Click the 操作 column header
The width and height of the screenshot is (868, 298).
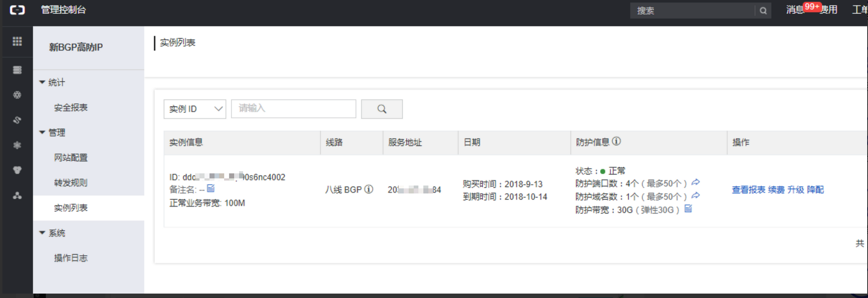[x=741, y=142]
